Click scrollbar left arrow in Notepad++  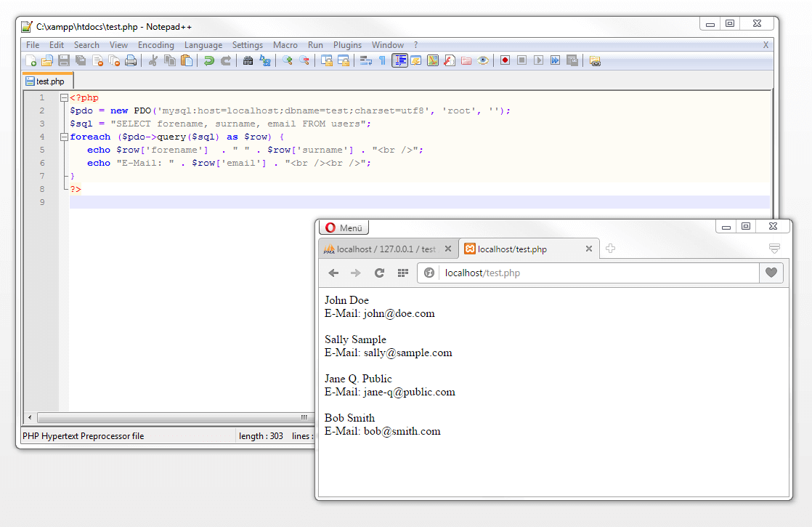(x=30, y=417)
